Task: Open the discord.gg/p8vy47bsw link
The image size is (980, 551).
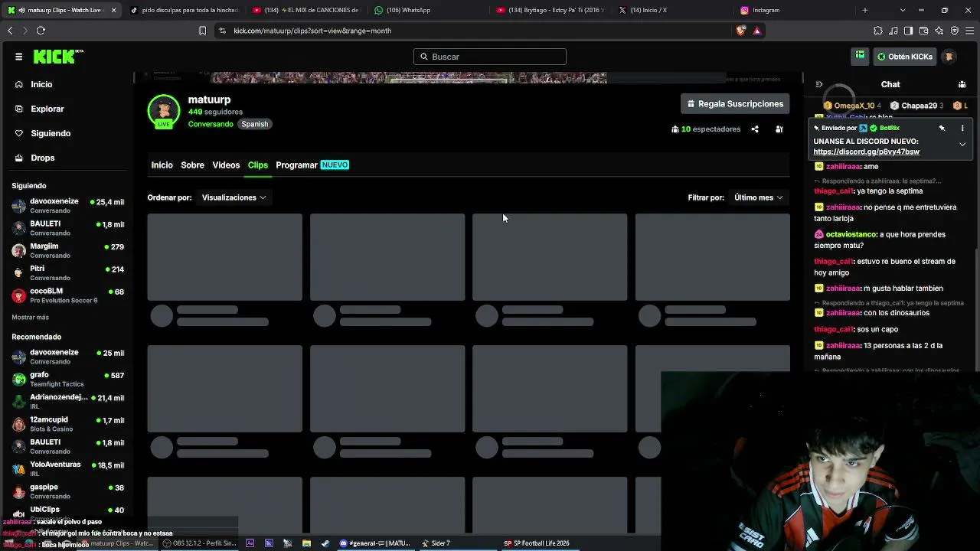Action: 866,152
